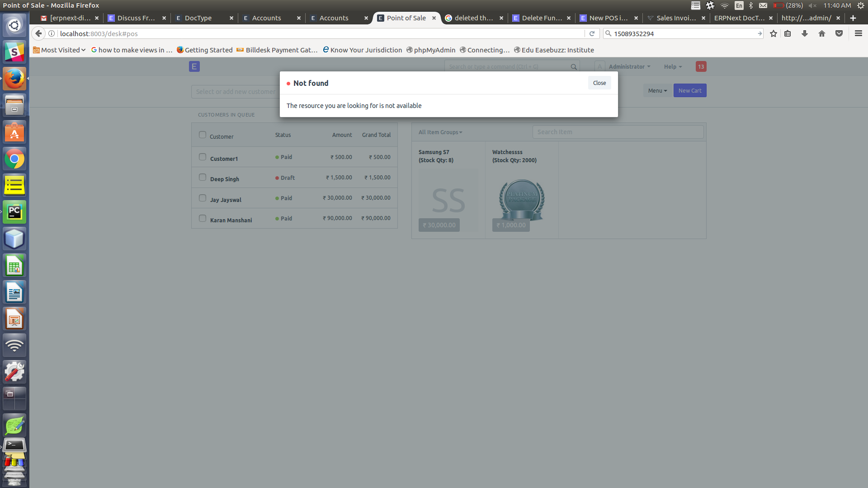Image resolution: width=868 pixels, height=488 pixels.
Task: Focus the Search Item field
Action: (x=618, y=132)
